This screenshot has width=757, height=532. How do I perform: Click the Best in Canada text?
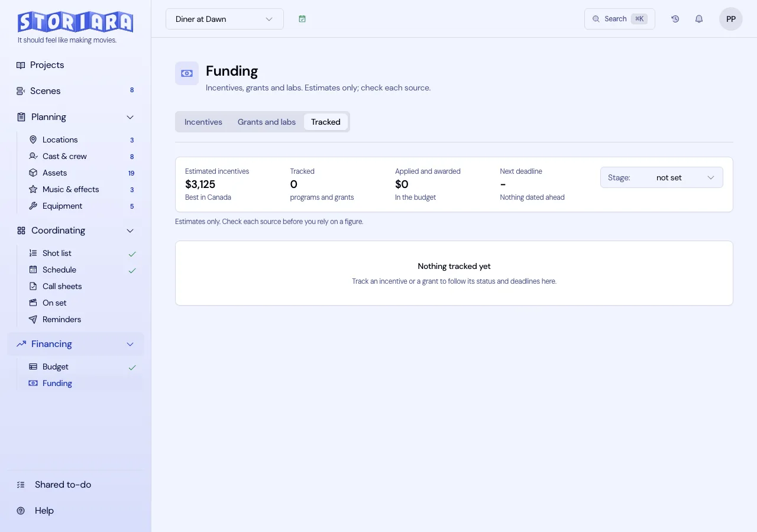[x=208, y=197]
